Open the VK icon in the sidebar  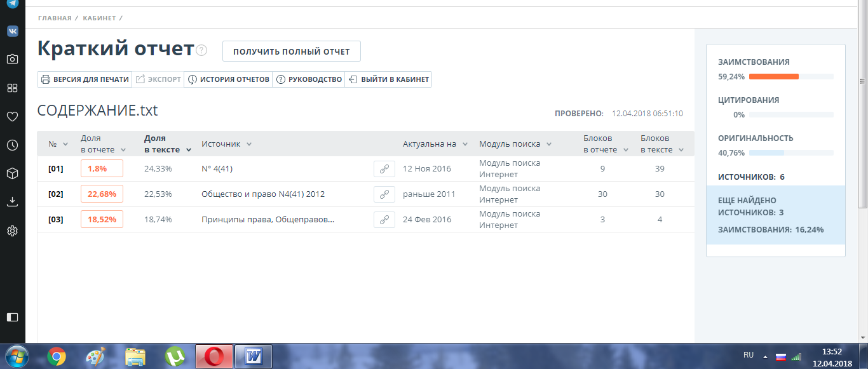[x=12, y=31]
